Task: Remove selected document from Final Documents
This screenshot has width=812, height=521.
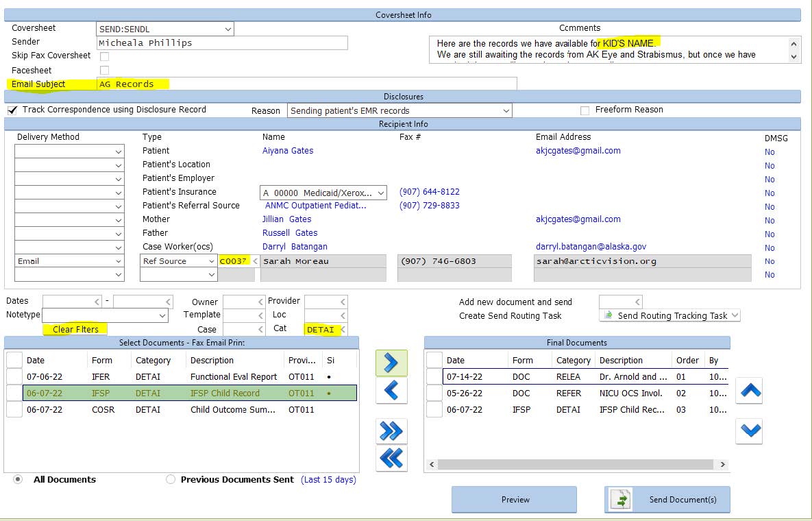Action: 391,391
